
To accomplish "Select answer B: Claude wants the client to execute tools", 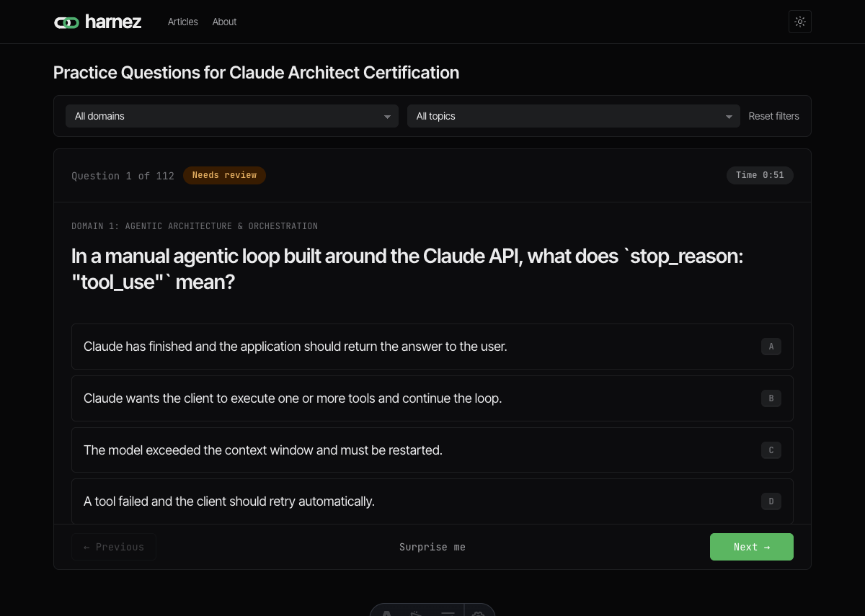I will click(x=432, y=398).
